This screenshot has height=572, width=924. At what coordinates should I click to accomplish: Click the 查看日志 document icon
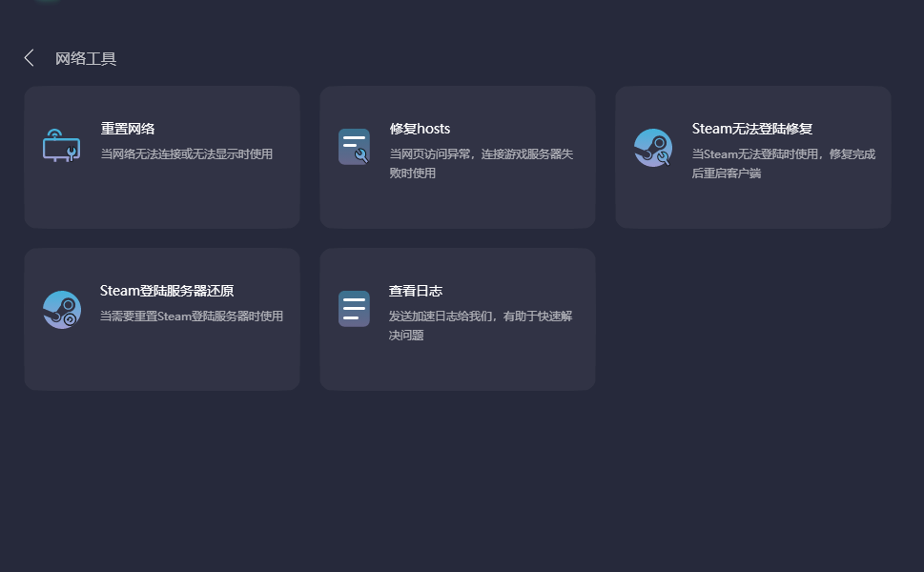(354, 309)
